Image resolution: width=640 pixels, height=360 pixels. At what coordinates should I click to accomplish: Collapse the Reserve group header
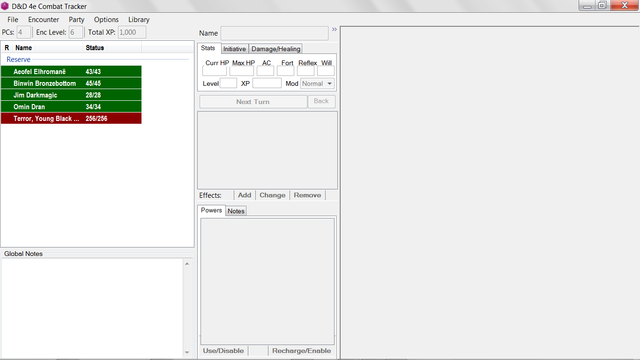click(18, 60)
